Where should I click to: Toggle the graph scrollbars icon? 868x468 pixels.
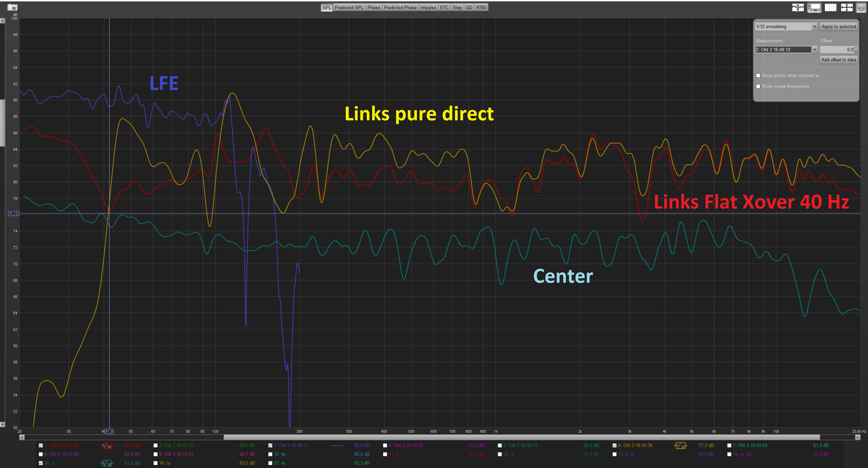click(x=814, y=7)
